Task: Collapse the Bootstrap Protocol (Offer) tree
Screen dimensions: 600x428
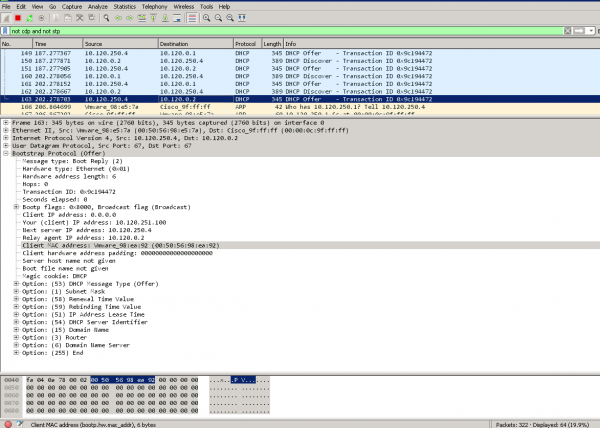Action: [x=5, y=153]
